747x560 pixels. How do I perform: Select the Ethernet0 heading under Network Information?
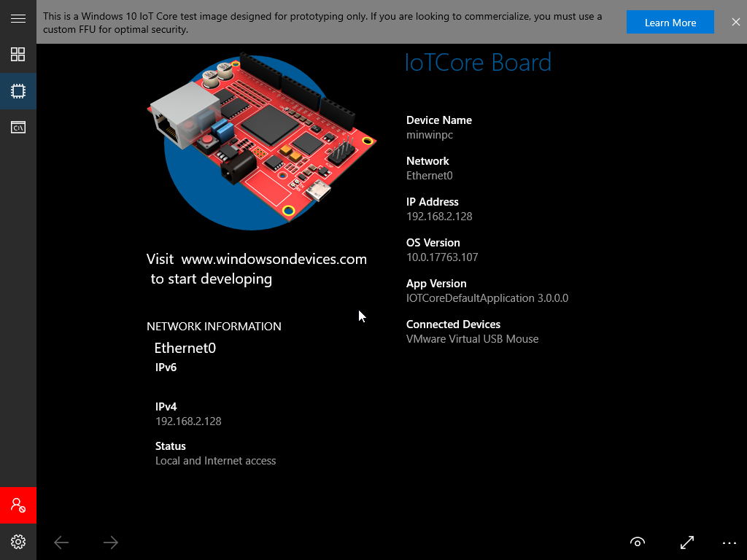(x=185, y=348)
